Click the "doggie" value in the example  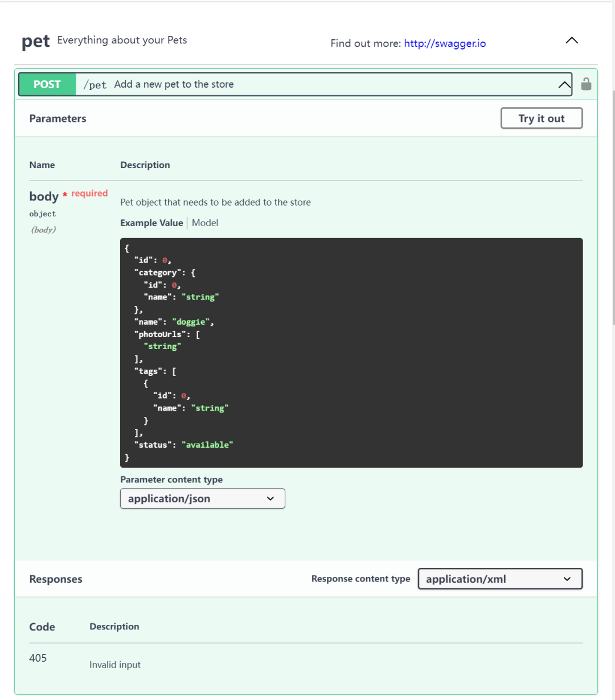(x=191, y=322)
